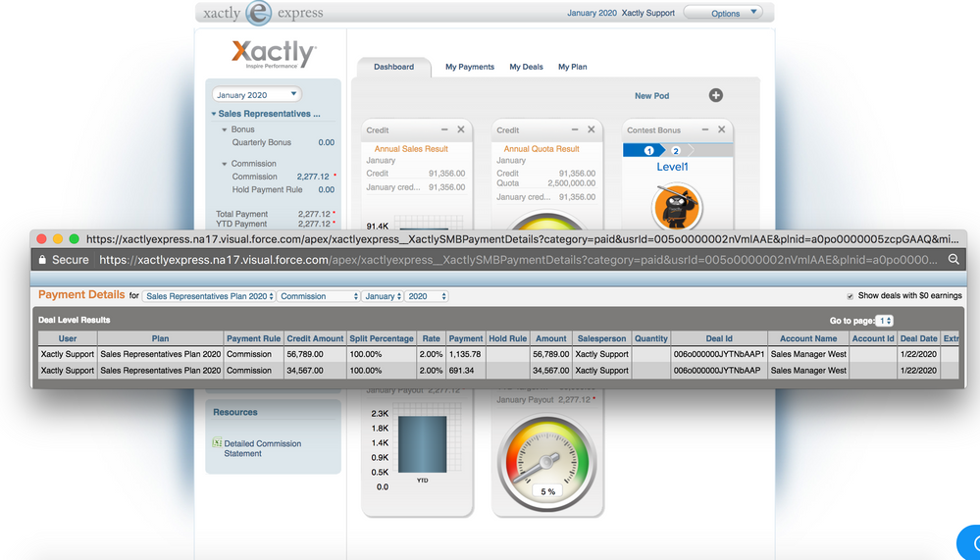Click the Xactly Inspire Performance logo
The width and height of the screenshot is (980, 560).
point(274,55)
